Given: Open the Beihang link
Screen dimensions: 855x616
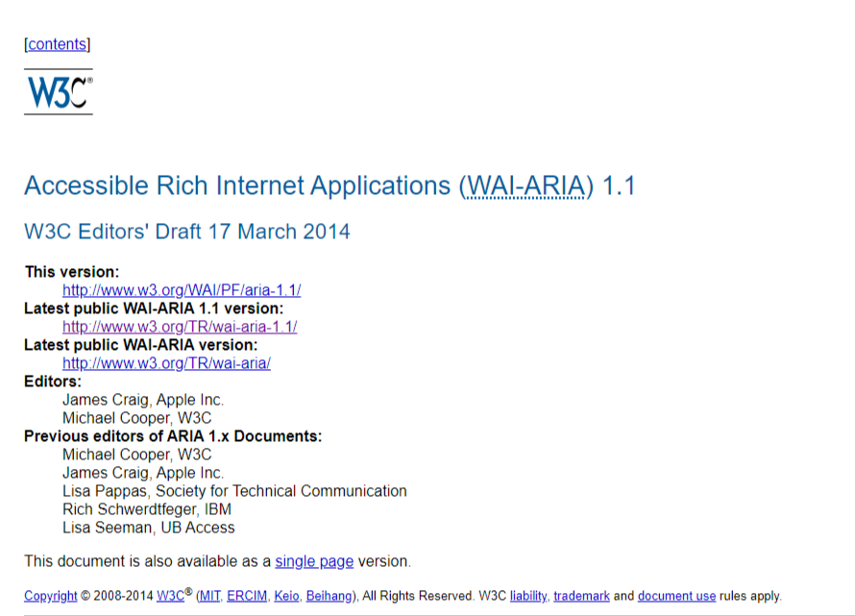Looking at the screenshot, I should point(329,597).
